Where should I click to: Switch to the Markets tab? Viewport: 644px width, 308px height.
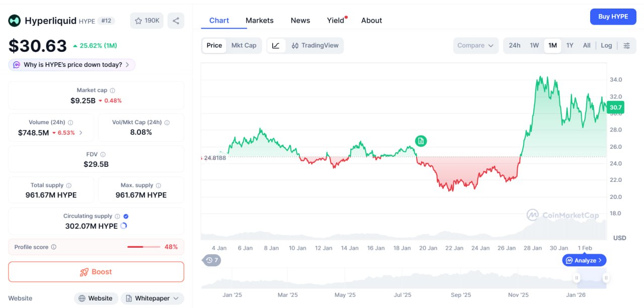pos(259,21)
